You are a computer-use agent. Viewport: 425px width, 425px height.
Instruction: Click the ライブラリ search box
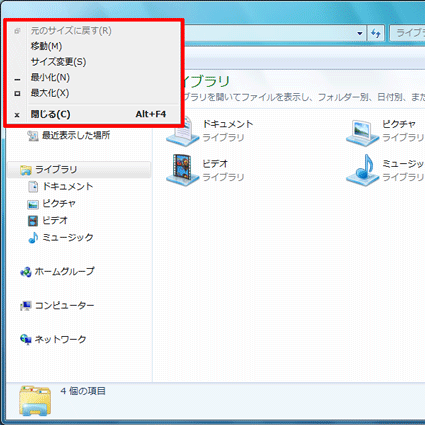[407, 33]
